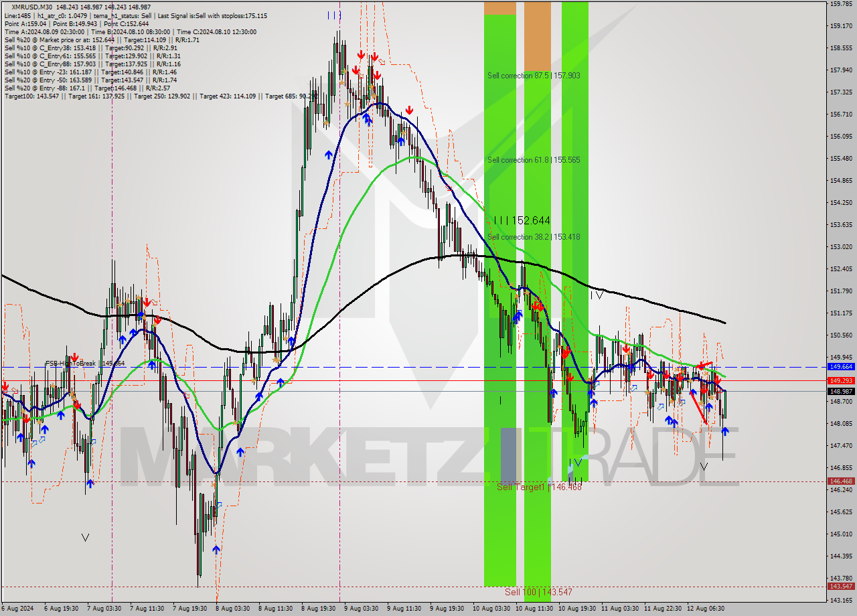Select 'Sell %20 @ Market price' line
The height and width of the screenshot is (616, 857).
point(102,40)
